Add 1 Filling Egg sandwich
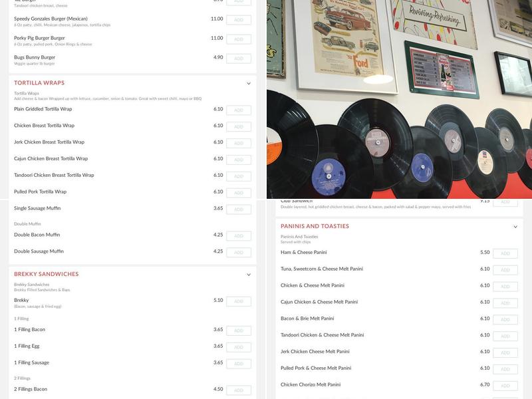Screen dimensions: 532x399 click(x=239, y=347)
